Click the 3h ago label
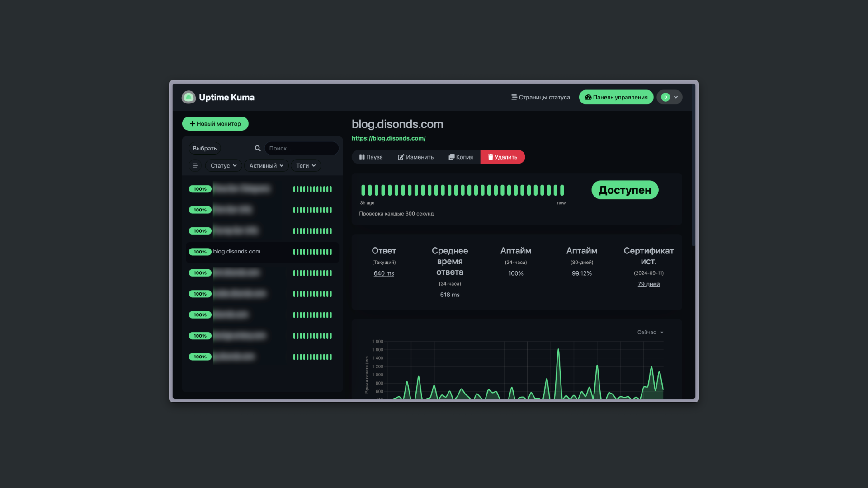 click(x=367, y=203)
